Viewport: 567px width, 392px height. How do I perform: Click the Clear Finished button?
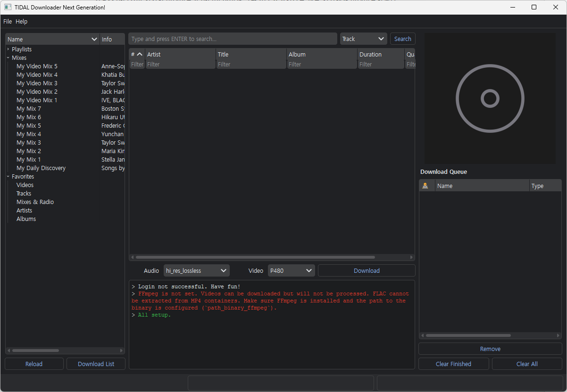click(453, 364)
